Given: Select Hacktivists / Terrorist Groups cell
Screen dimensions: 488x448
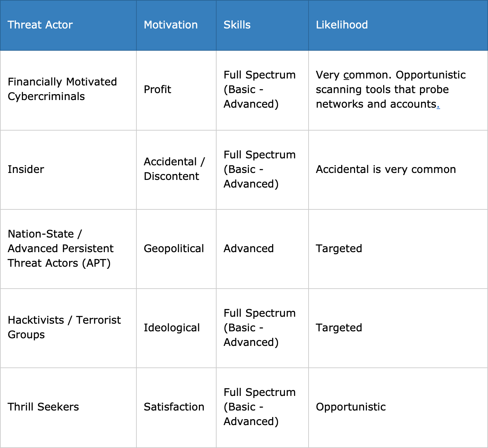Looking at the screenshot, I should pyautogui.click(x=68, y=328).
